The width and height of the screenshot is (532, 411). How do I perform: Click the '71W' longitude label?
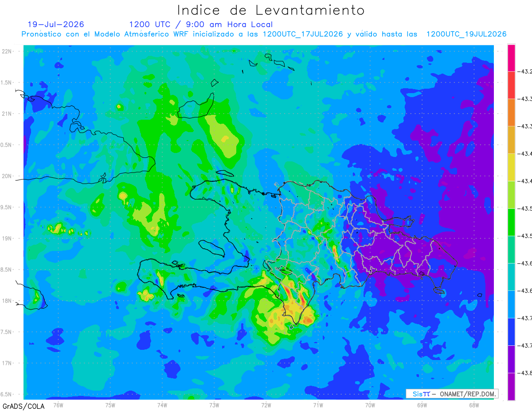[x=318, y=405]
